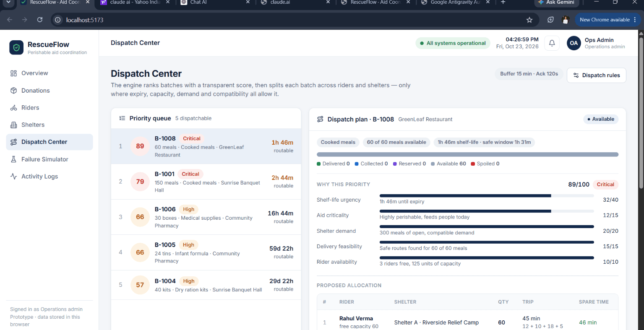
Task: View site information for localhost
Action: [58, 20]
